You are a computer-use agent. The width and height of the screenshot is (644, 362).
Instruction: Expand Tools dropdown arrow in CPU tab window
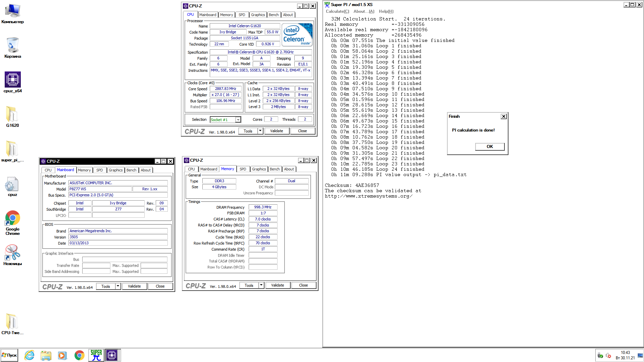pos(260,131)
